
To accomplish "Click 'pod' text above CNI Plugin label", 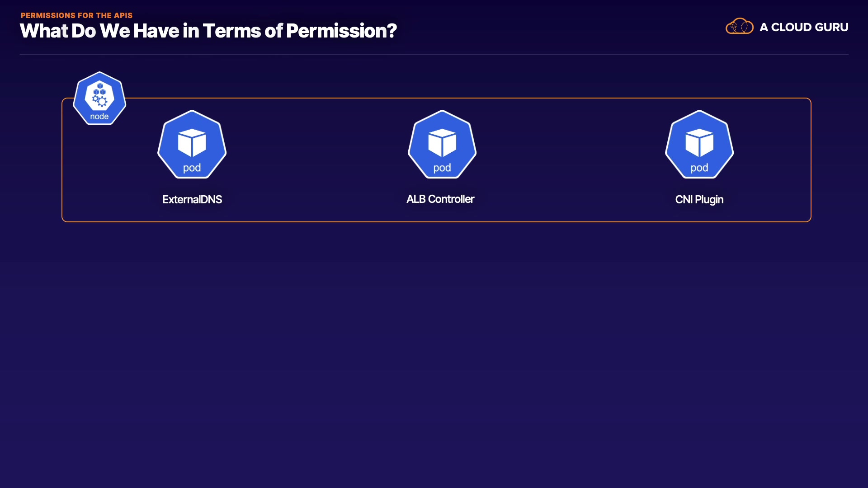I will click(699, 168).
